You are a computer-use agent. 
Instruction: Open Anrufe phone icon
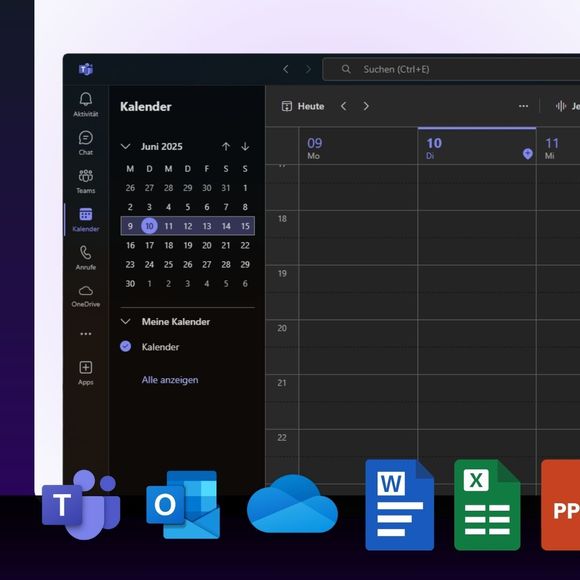85,253
